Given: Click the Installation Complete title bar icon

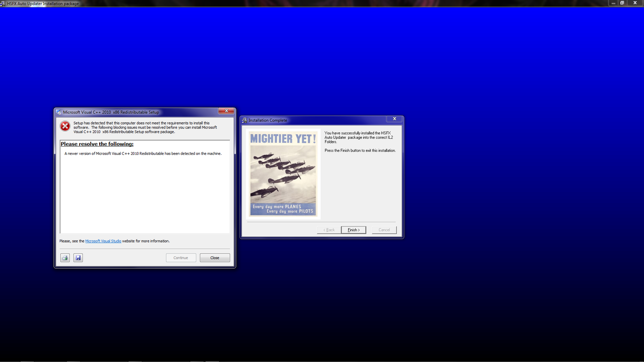Looking at the screenshot, I should tap(245, 120).
